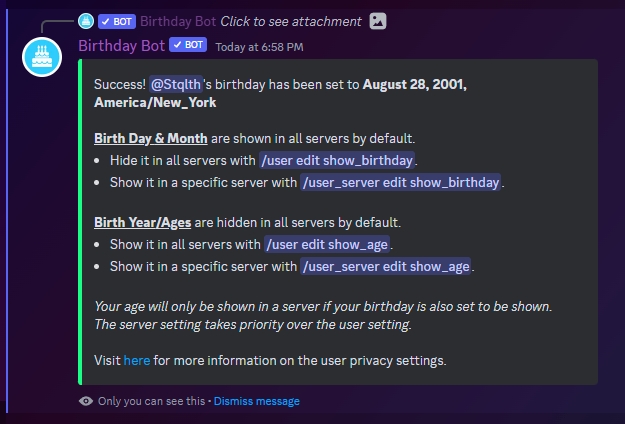Dismiss message via the Dismiss link
625x424 pixels.
(256, 401)
